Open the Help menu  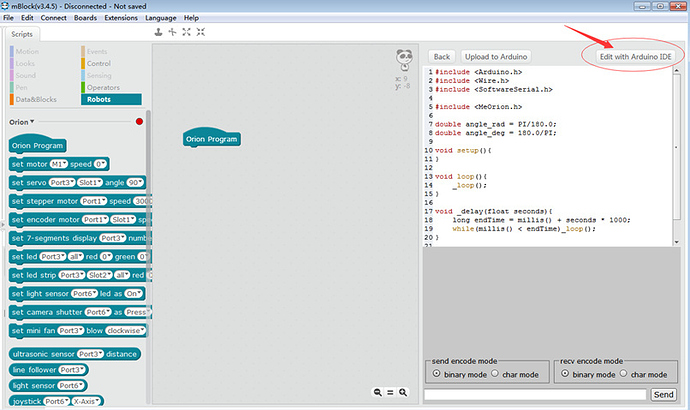point(191,18)
